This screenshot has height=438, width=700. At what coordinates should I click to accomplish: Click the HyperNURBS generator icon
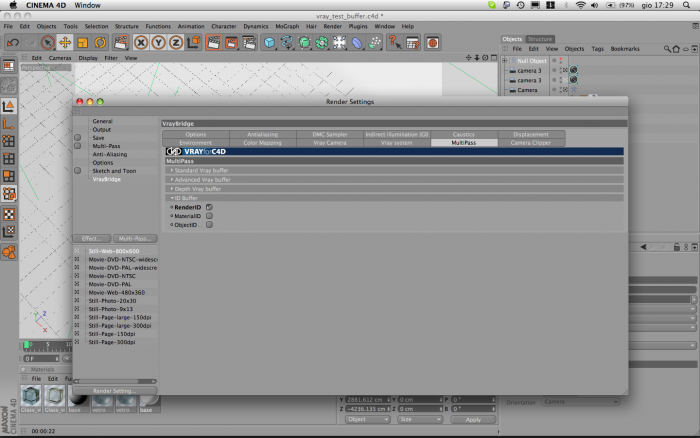tap(304, 42)
